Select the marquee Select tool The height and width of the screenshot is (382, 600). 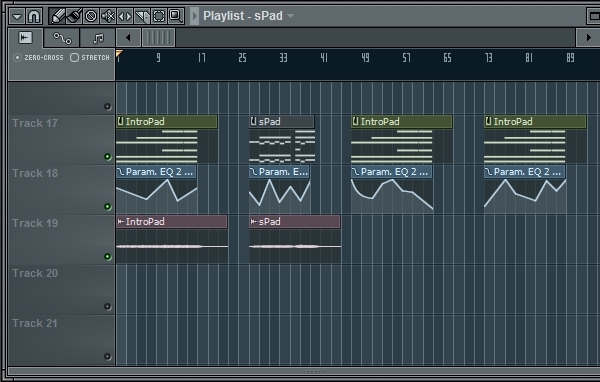click(159, 16)
